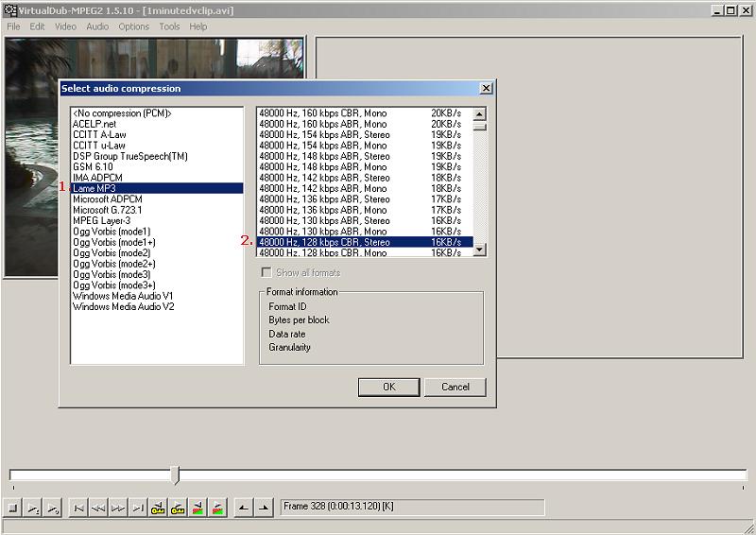Image resolution: width=756 pixels, height=535 pixels.
Task: Select 48000 Hz, 128 kbps CBR, Stereo
Action: 365,242
